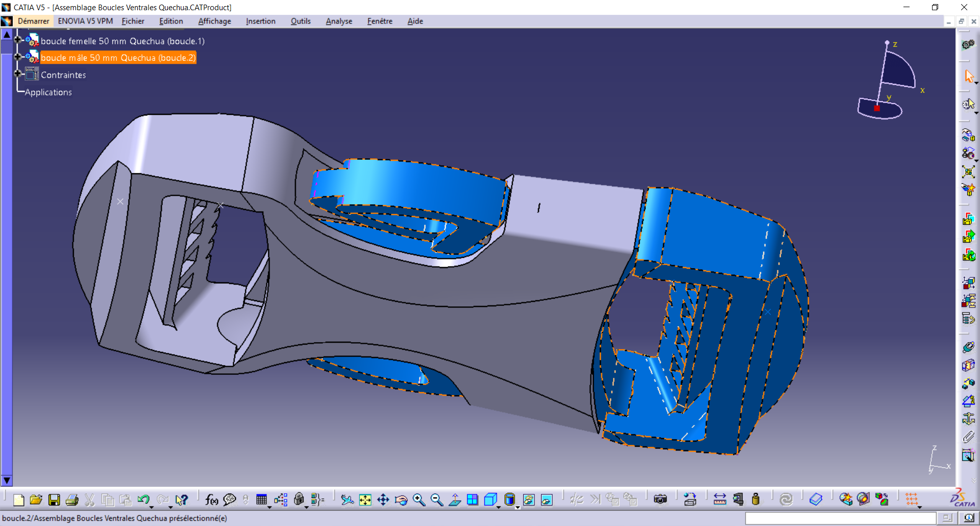
Task: Open the Outils menu
Action: tap(301, 21)
